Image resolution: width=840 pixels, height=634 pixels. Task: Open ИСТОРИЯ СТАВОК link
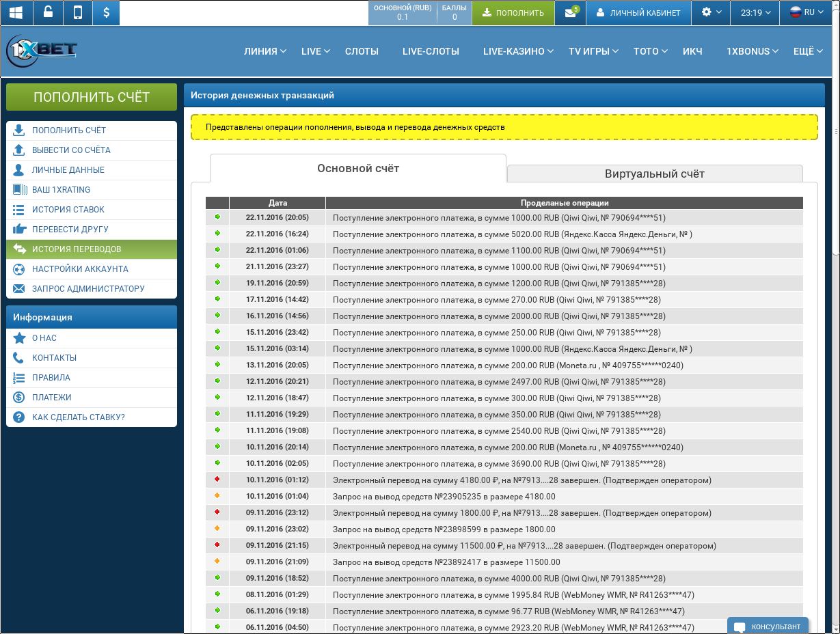click(x=68, y=209)
